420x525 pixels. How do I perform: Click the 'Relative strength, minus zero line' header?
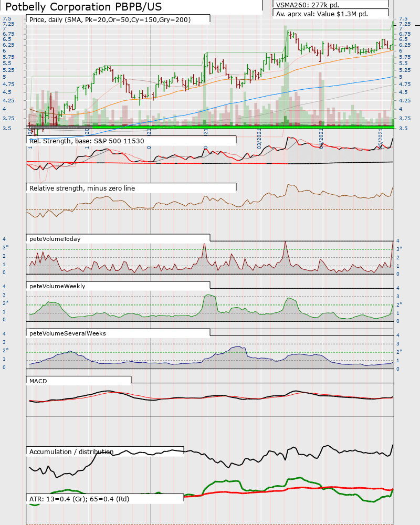82,188
